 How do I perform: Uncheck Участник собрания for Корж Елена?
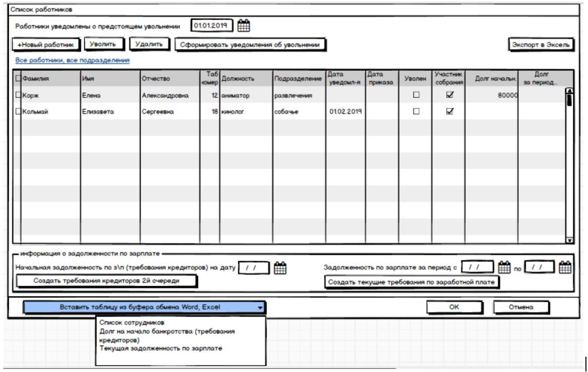click(449, 95)
